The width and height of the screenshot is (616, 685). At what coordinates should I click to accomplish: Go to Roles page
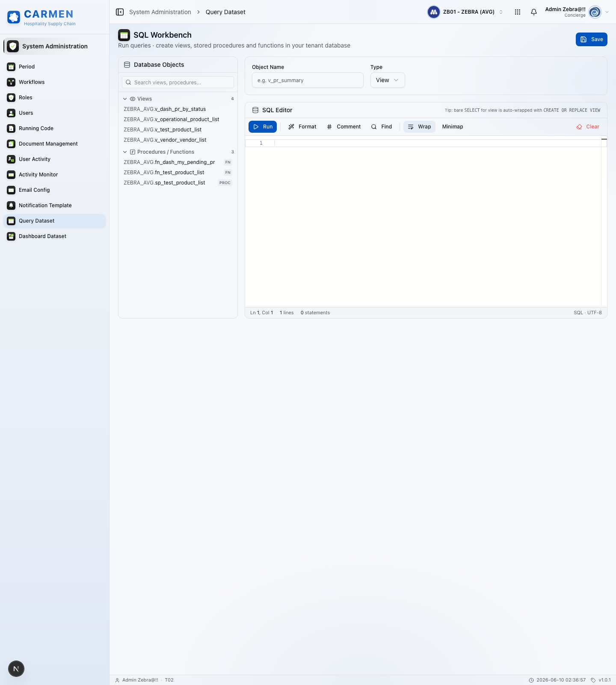[x=55, y=98]
